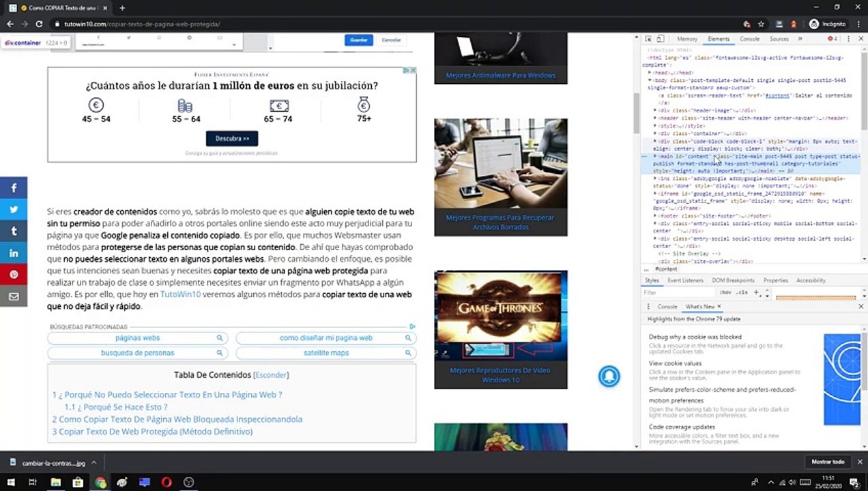Open the Event Listeners pane tab
The width and height of the screenshot is (868, 491).
pos(685,280)
